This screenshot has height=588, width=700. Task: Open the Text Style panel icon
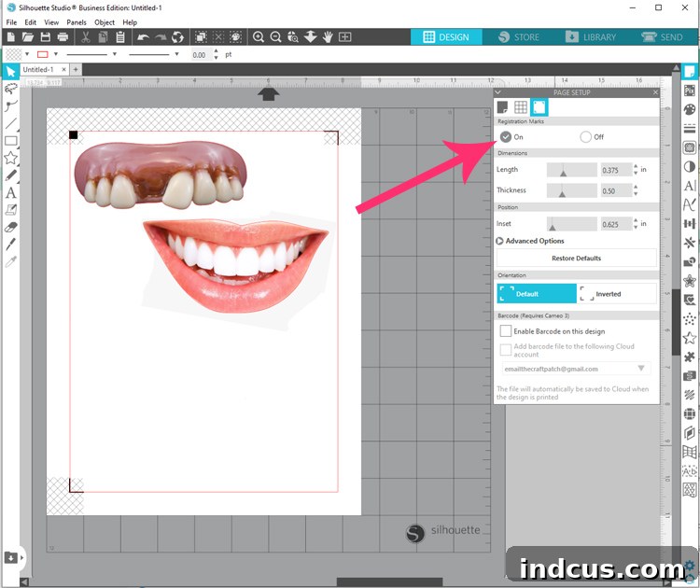(x=690, y=186)
